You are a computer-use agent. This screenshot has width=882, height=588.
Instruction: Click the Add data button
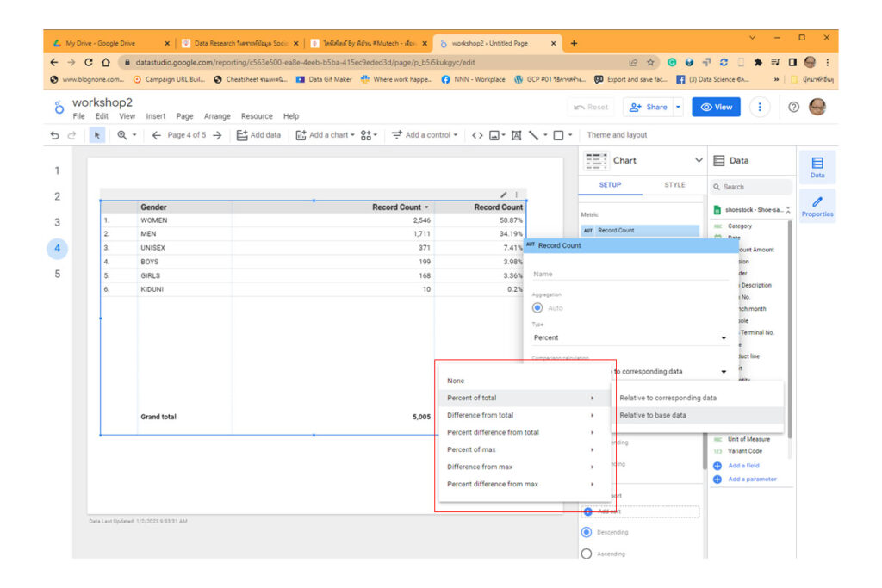(x=258, y=135)
